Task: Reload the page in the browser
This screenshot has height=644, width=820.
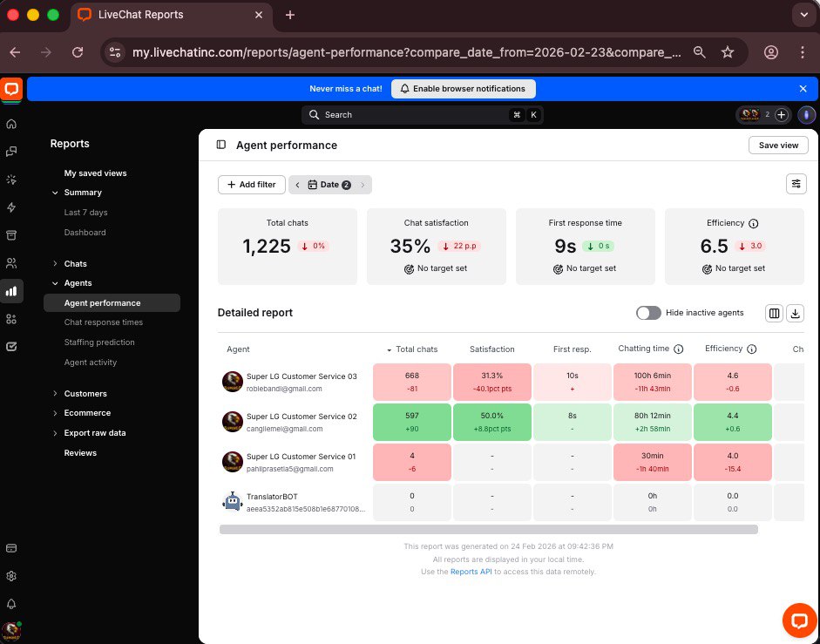Action: tap(78, 52)
